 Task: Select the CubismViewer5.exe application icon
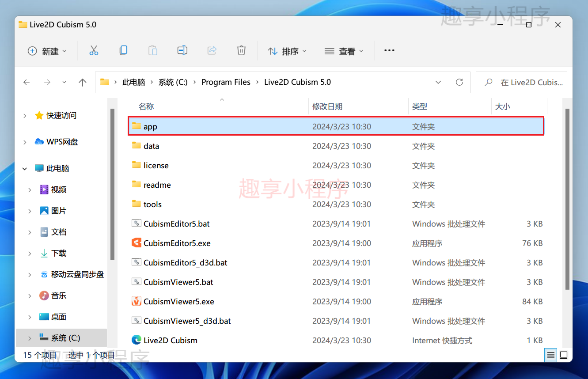coord(137,301)
